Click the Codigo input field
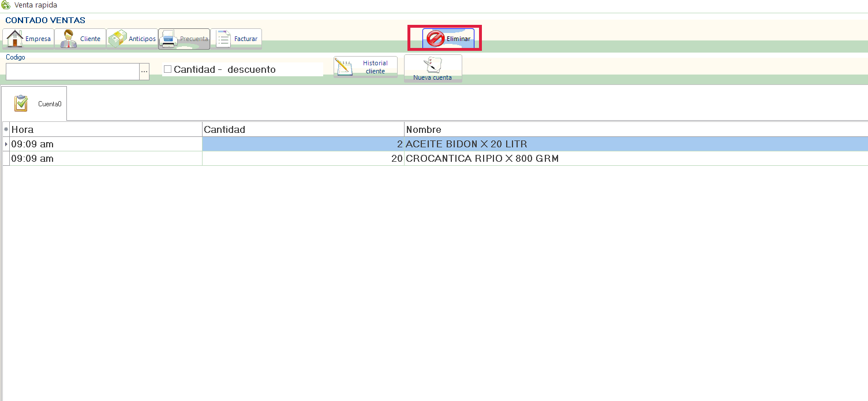This screenshot has width=868, height=401. (72, 72)
